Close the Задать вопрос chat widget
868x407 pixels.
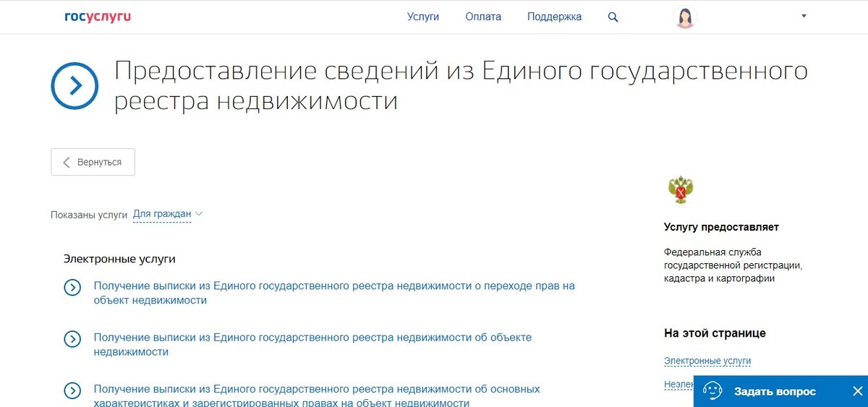pyautogui.click(x=857, y=391)
